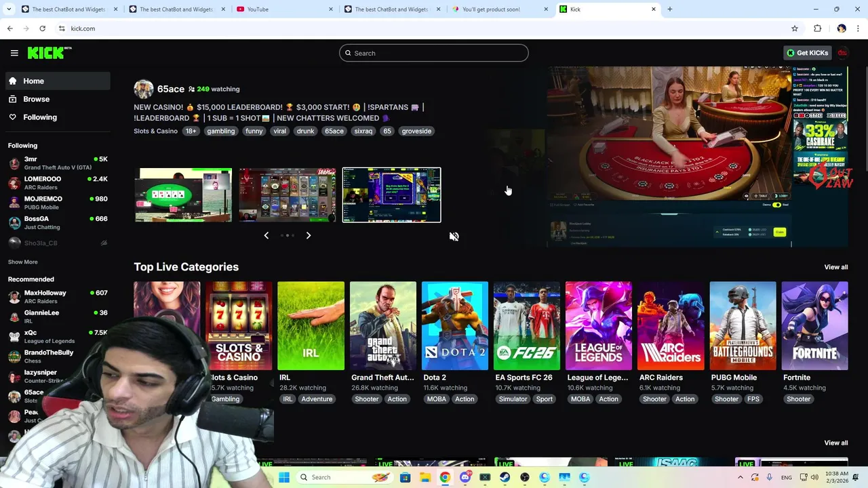The image size is (868, 488).
Task: Select the gambling tag
Action: click(x=221, y=131)
